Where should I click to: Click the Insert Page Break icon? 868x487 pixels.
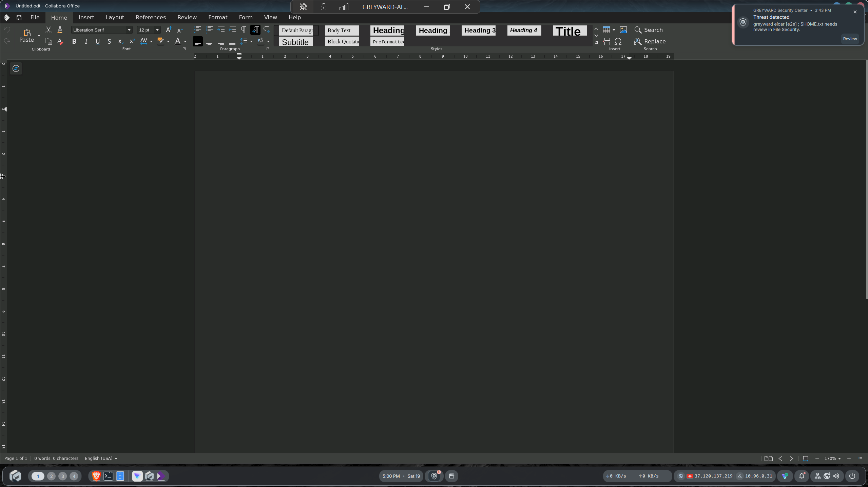tap(606, 41)
